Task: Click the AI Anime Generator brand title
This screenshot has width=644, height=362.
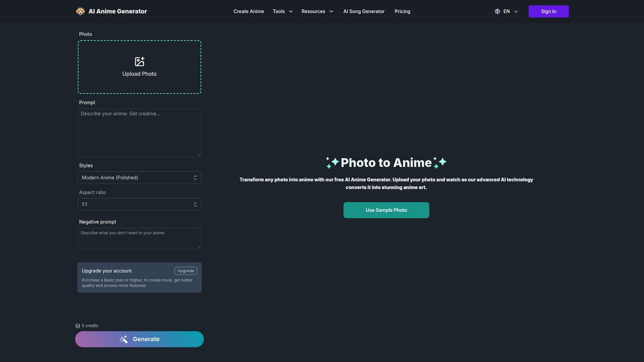Action: click(118, 11)
